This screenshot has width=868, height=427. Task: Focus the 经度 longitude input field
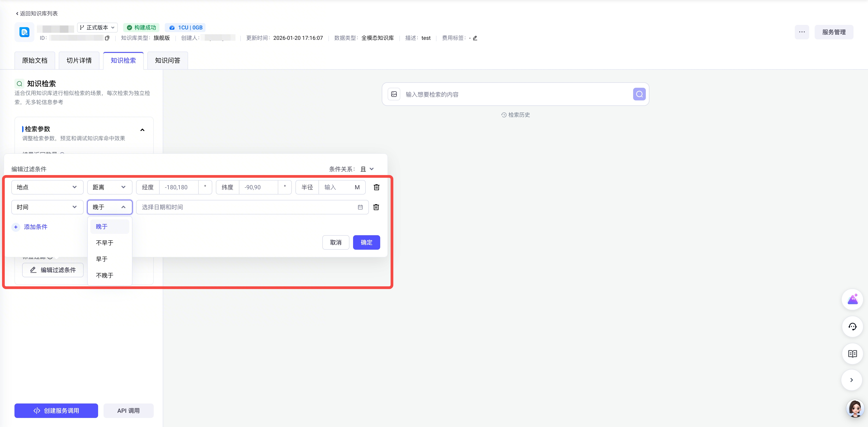179,187
